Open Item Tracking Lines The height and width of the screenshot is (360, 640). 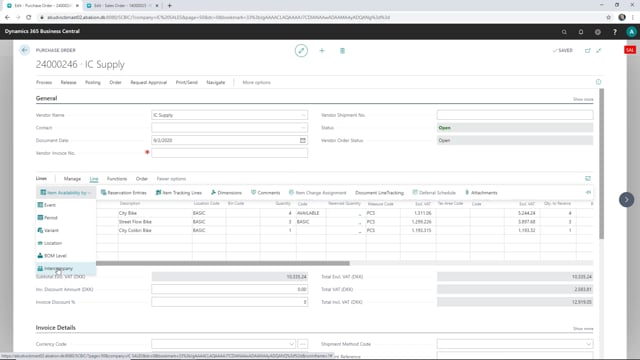coord(179,193)
